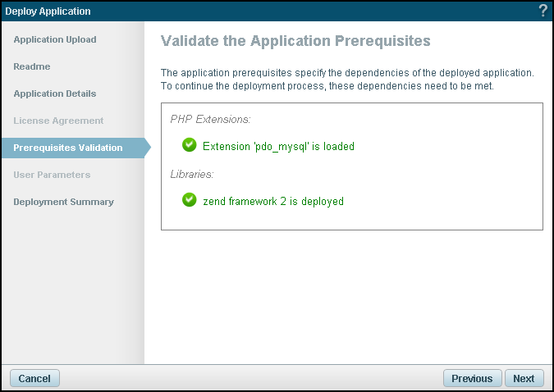Select Application Details step

[55, 93]
